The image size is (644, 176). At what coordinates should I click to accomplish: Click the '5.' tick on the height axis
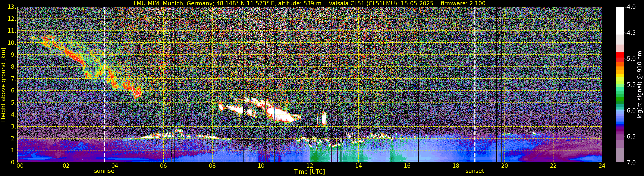coord(13,103)
